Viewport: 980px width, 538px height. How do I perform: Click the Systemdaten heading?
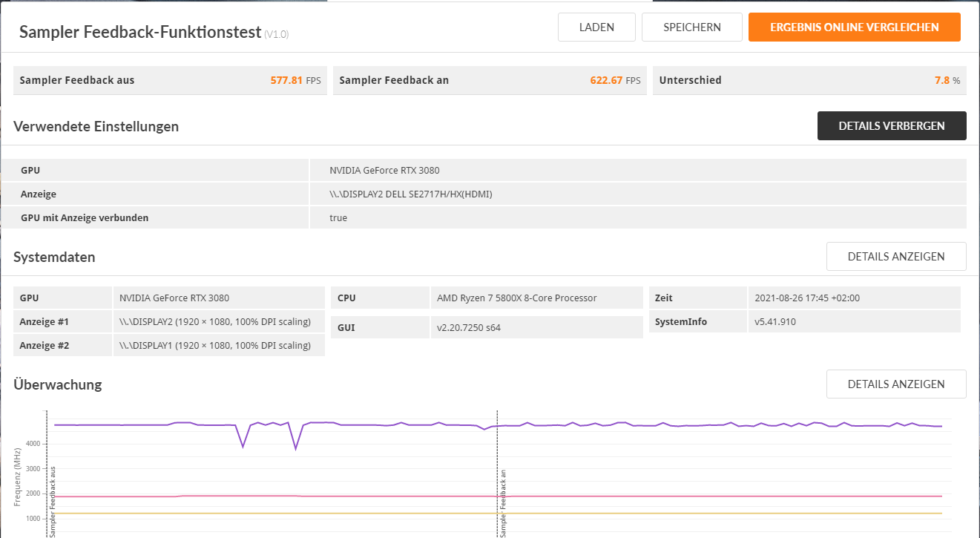[54, 257]
